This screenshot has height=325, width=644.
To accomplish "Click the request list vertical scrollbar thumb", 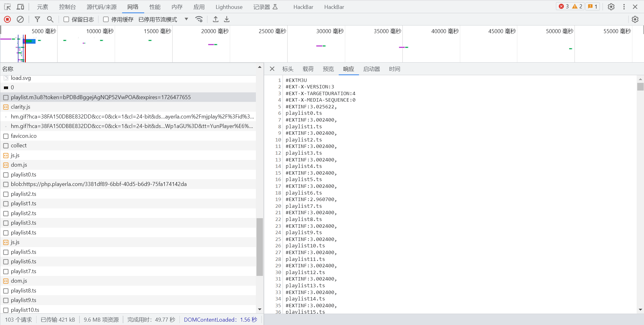I will pyautogui.click(x=260, y=247).
